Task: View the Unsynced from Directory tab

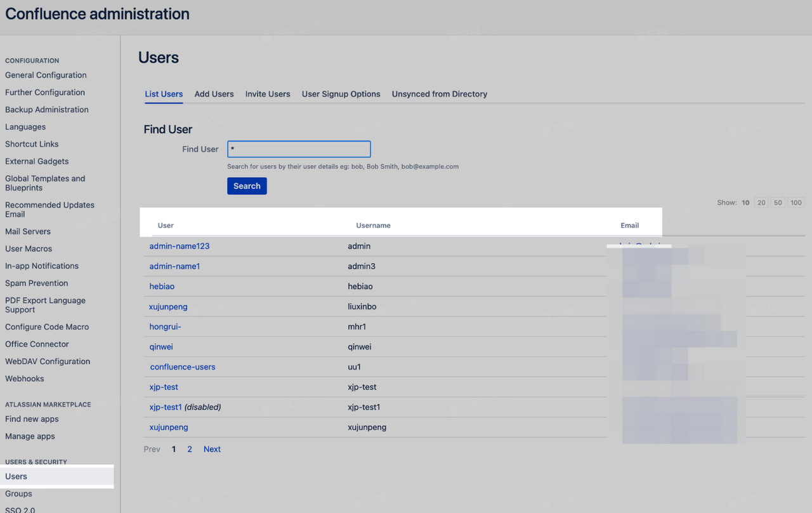Action: (439, 93)
